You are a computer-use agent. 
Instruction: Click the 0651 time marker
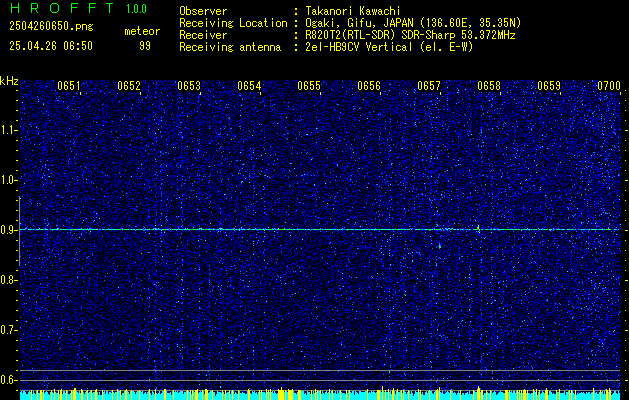coord(69,86)
